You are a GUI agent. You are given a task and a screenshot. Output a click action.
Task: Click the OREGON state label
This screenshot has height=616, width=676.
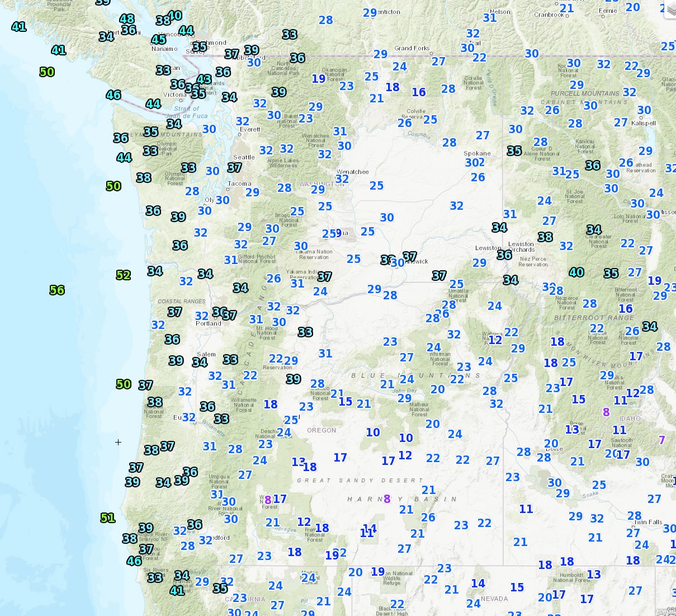[x=322, y=430]
